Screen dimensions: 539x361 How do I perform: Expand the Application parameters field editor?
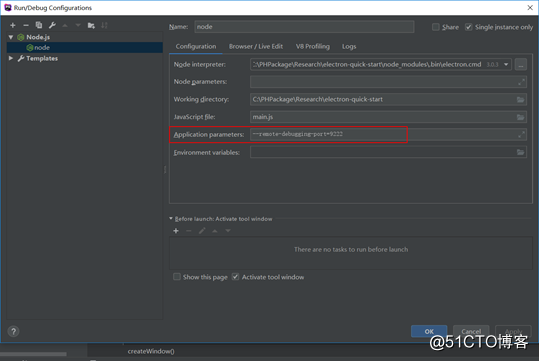[x=521, y=134]
